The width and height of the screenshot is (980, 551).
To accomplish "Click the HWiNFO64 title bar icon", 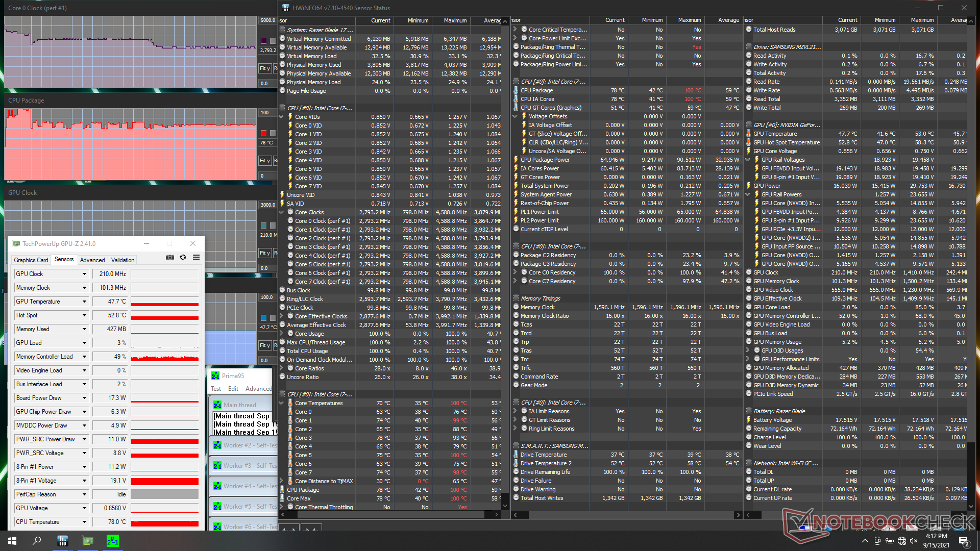I will click(286, 8).
